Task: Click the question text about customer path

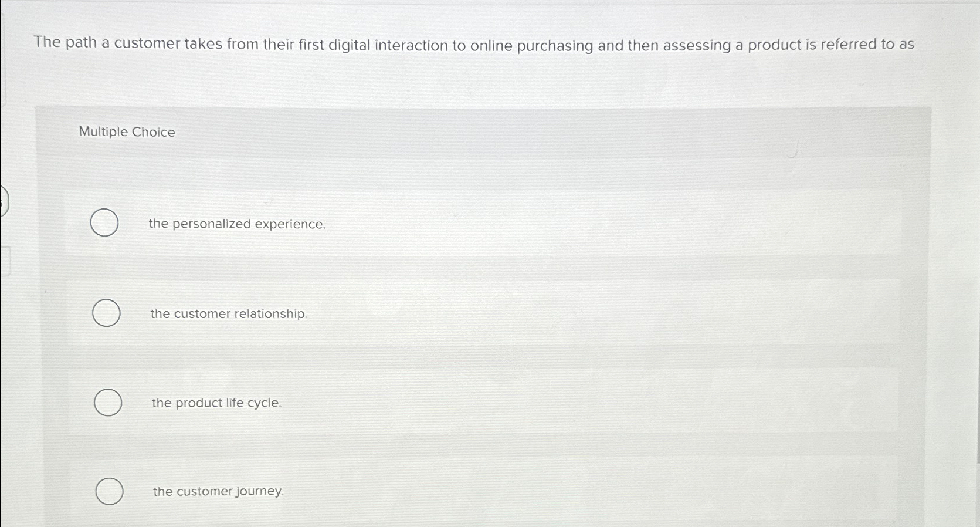Action: pos(473,44)
